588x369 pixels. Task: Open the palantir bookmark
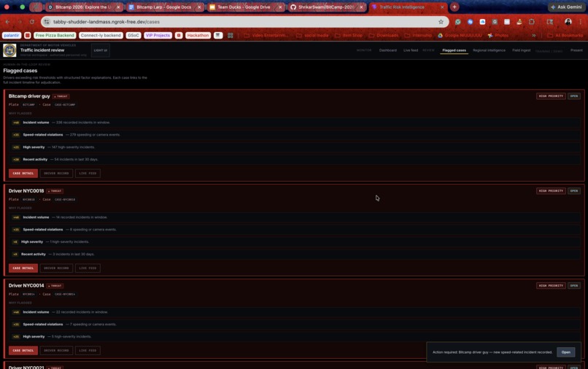coord(12,35)
